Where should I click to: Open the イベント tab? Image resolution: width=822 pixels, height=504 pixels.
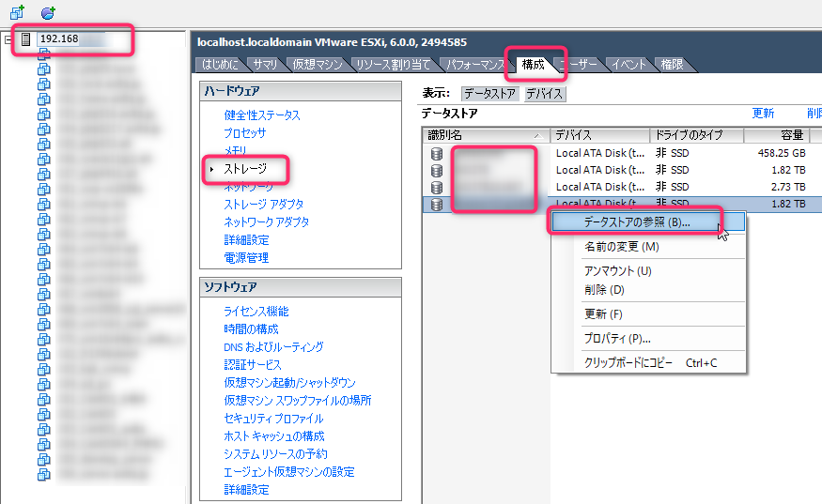point(628,65)
